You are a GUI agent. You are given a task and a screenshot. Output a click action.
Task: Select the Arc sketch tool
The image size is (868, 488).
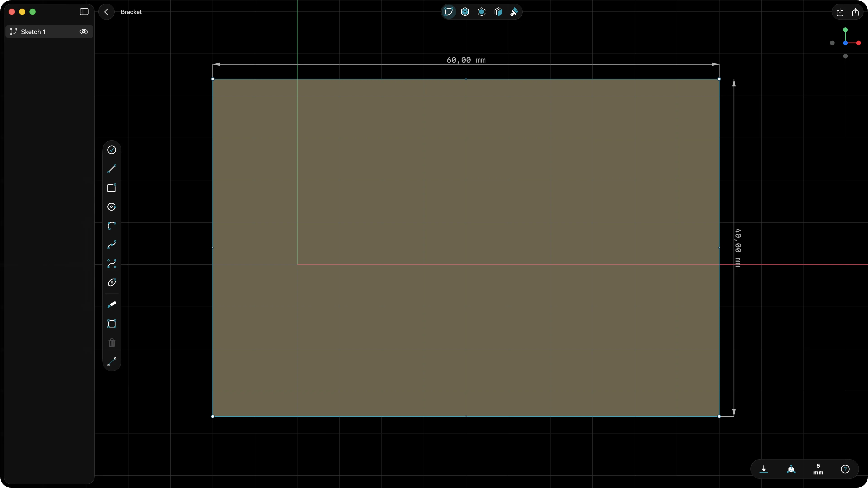pos(111,226)
